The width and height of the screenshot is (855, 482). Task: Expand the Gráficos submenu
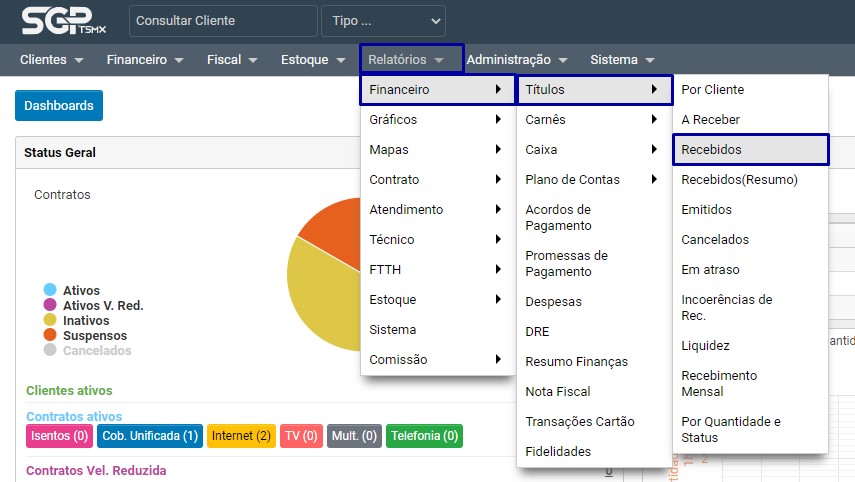(436, 120)
